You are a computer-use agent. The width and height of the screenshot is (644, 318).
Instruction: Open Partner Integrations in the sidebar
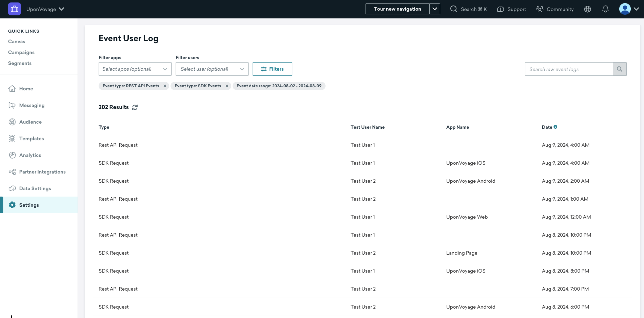tap(42, 172)
